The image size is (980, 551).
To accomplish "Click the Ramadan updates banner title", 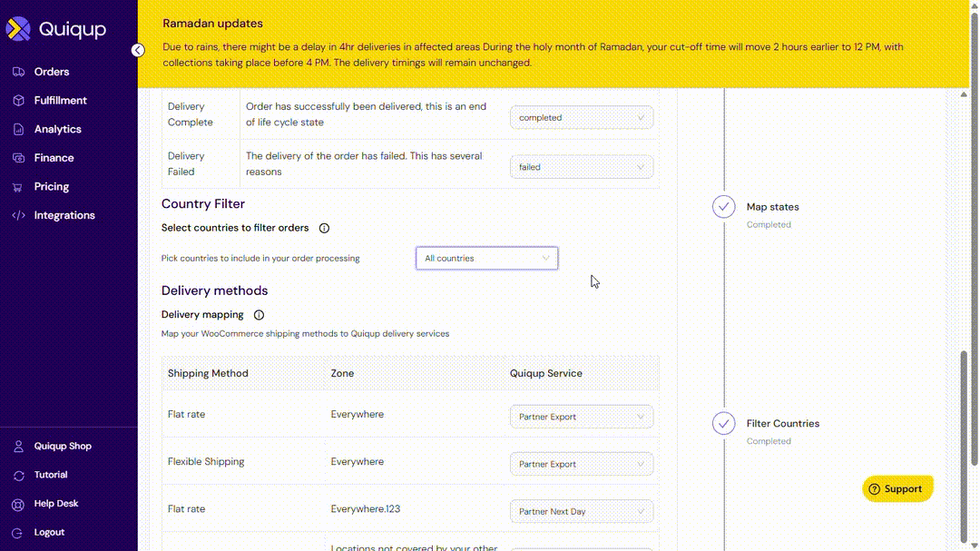I will pos(212,24).
